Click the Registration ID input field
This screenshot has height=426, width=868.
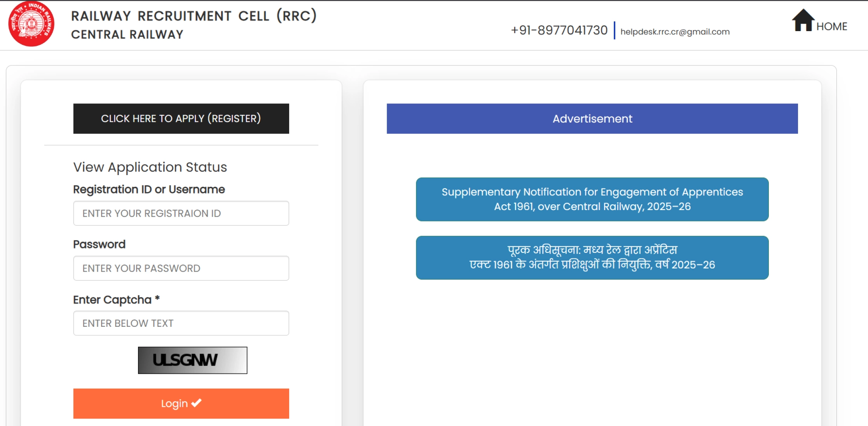pyautogui.click(x=181, y=213)
